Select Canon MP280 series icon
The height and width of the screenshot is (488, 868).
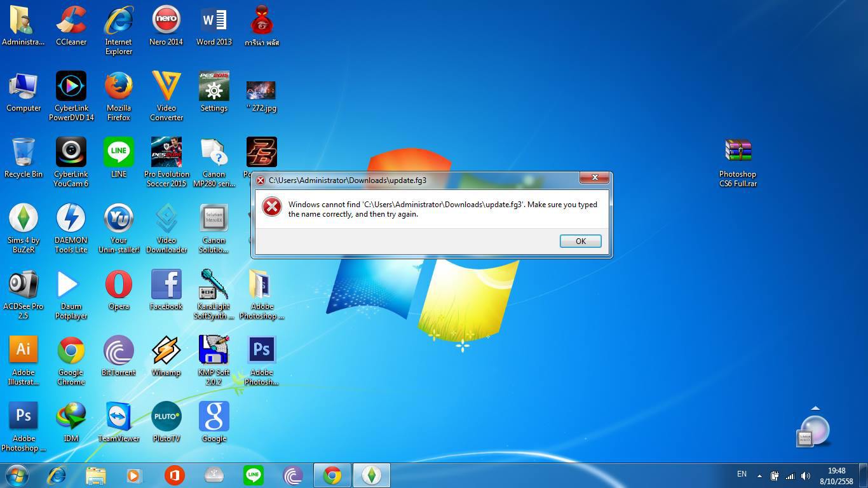pos(214,163)
